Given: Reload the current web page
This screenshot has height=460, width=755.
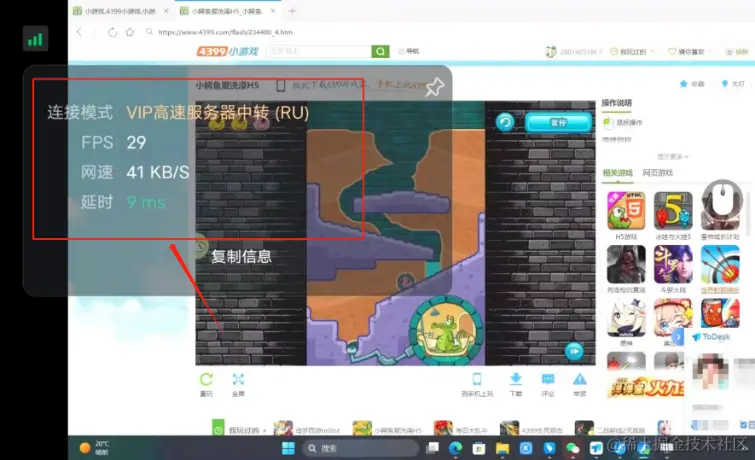Looking at the screenshot, I should [112, 32].
